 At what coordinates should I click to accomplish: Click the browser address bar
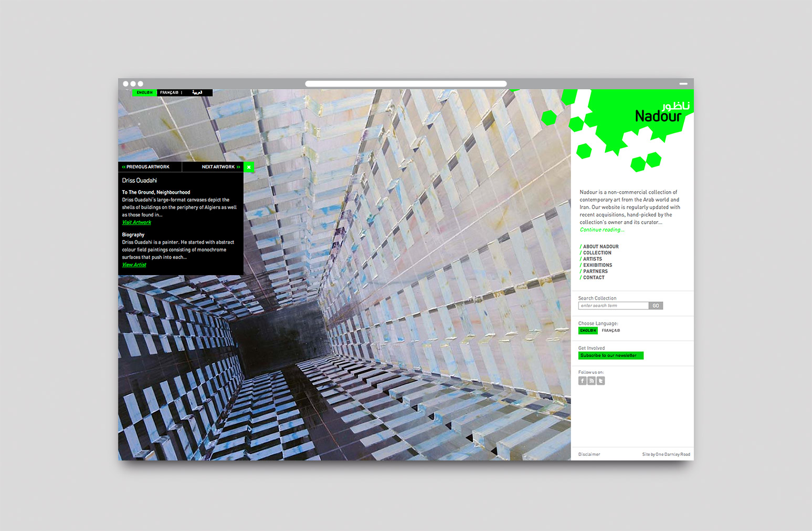[406, 84]
